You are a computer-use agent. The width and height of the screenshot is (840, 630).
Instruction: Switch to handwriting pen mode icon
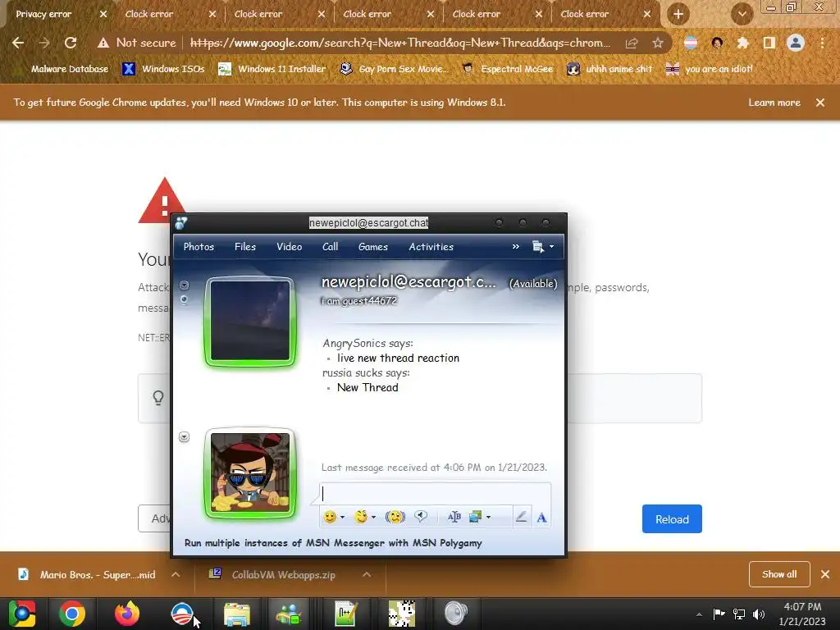pos(521,517)
